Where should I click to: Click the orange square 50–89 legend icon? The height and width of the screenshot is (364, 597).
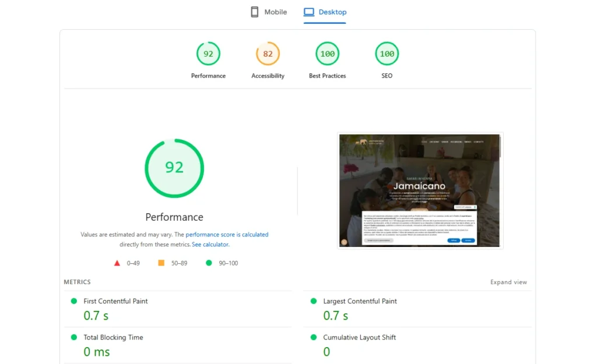pos(161,263)
